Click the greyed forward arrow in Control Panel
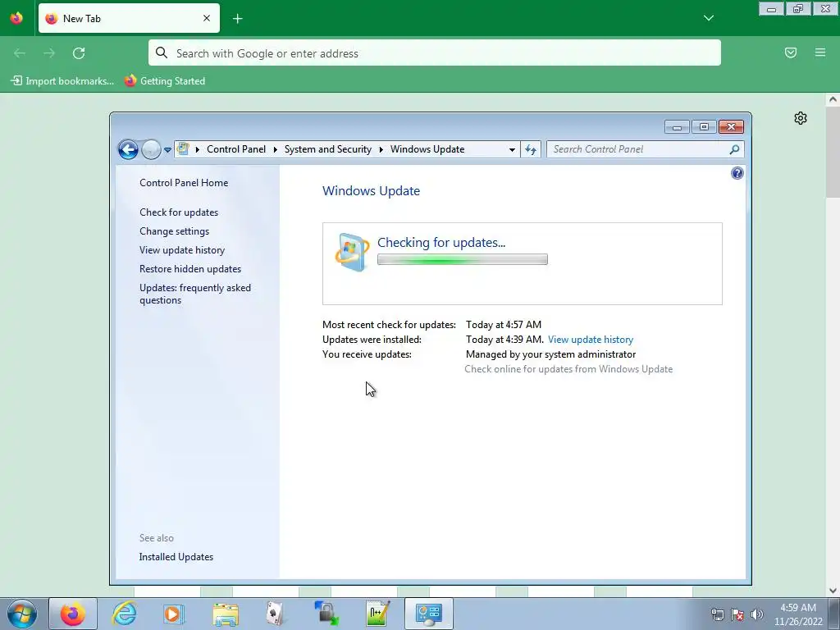The width and height of the screenshot is (840, 630). [152, 149]
